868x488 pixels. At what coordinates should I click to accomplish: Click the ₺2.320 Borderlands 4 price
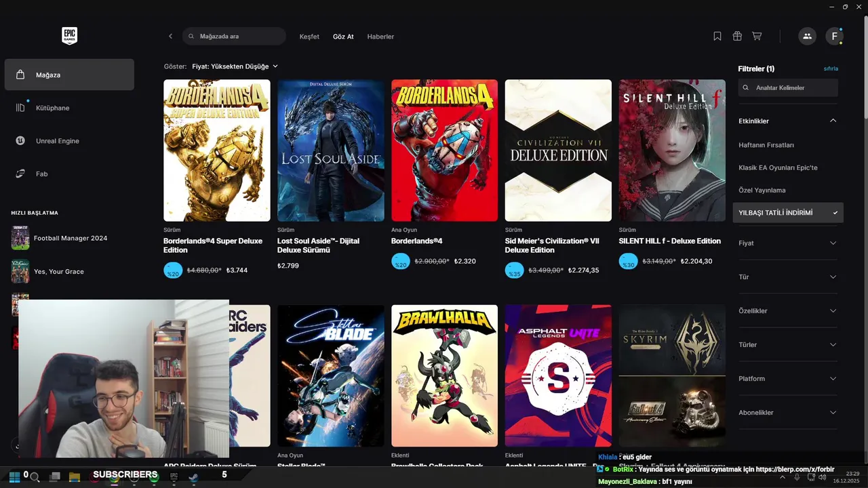(x=465, y=261)
